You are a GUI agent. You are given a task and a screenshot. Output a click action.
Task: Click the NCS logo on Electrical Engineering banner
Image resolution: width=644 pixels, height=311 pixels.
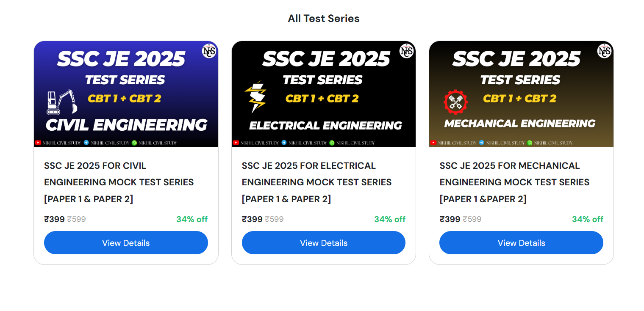(407, 51)
